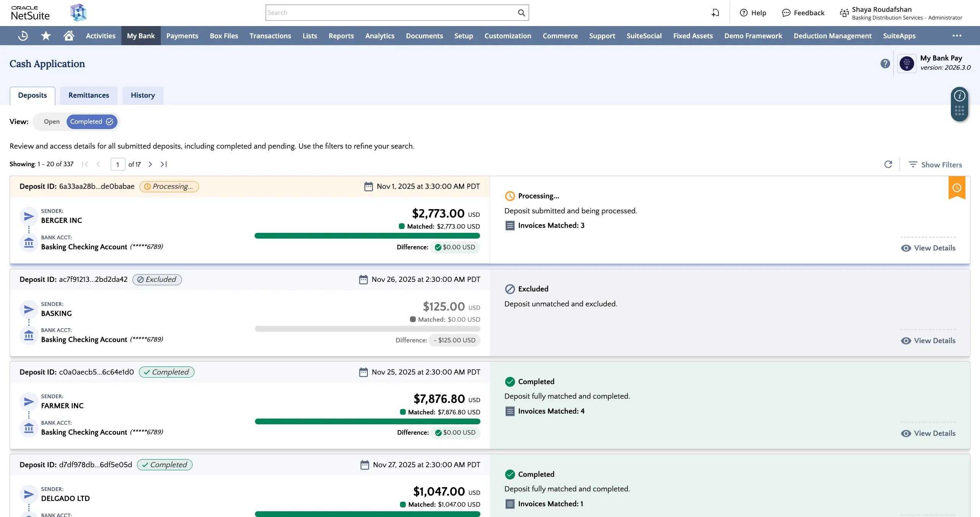The width and height of the screenshot is (980, 517).
Task: Open the Transactions menu
Action: point(270,36)
